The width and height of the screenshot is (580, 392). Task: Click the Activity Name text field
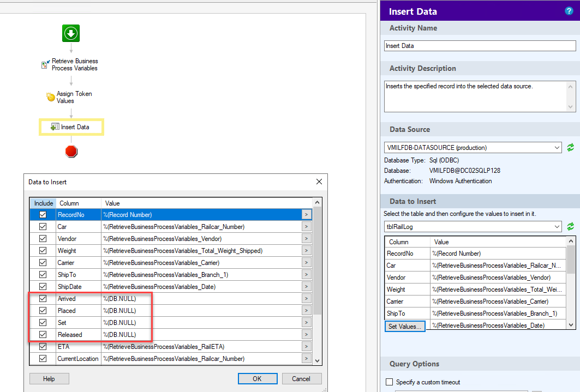point(480,46)
